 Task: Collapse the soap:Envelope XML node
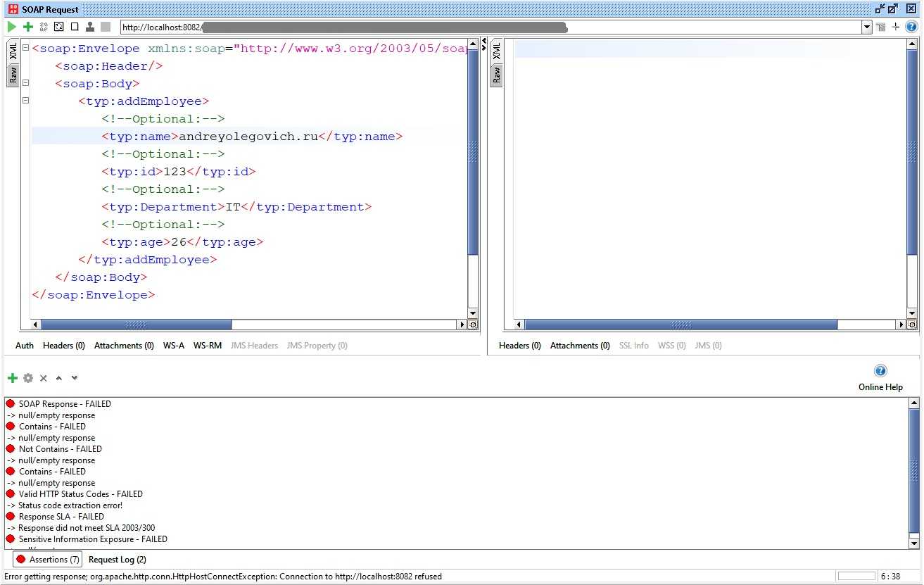click(25, 48)
